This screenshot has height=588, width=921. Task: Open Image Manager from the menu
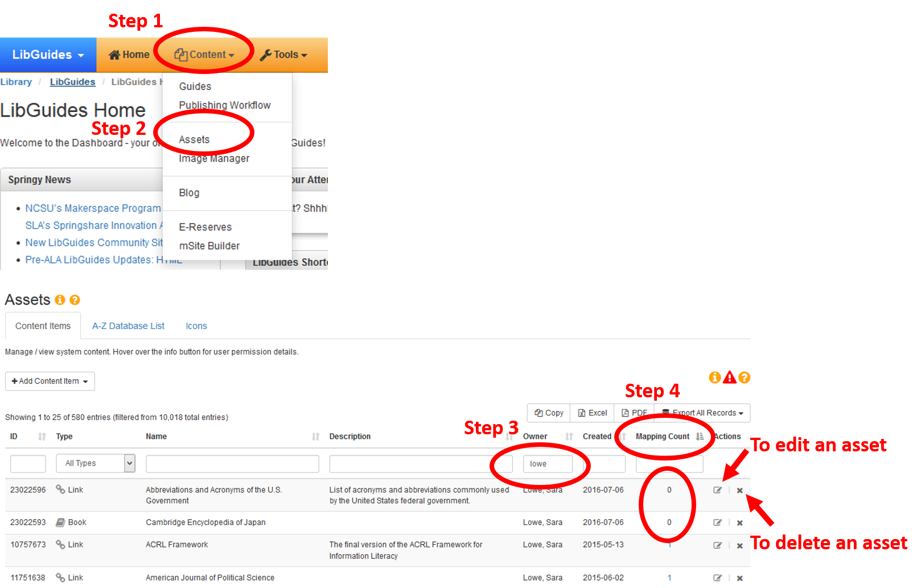point(214,158)
